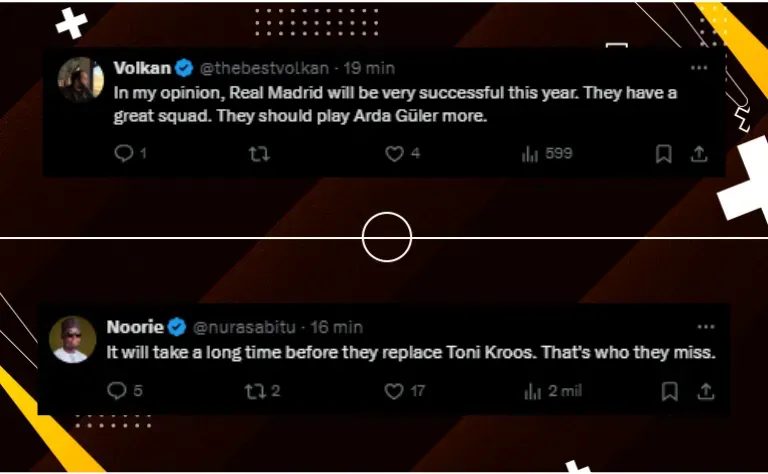Open more options on Noorie's tweet
Viewport: 768px width, 474px height.
click(x=705, y=327)
